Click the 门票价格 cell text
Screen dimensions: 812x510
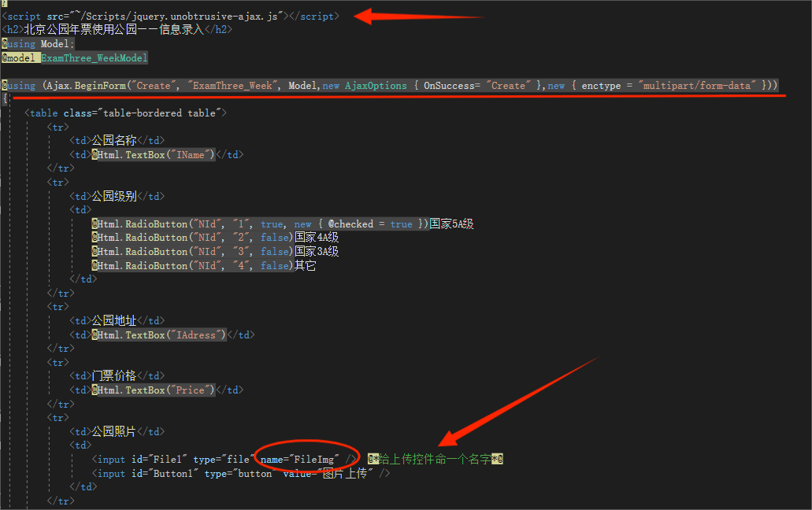click(x=114, y=375)
